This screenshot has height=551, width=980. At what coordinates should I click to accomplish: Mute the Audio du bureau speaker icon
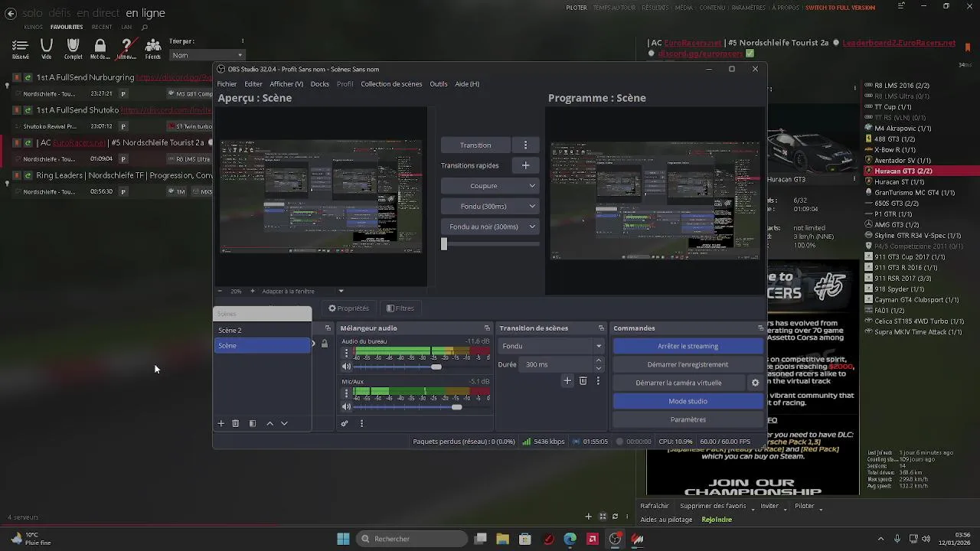346,367
